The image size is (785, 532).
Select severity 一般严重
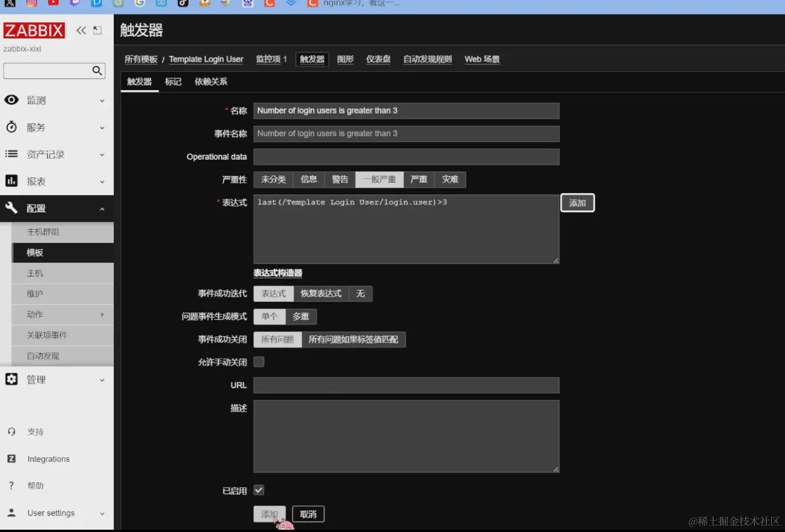[x=379, y=179]
